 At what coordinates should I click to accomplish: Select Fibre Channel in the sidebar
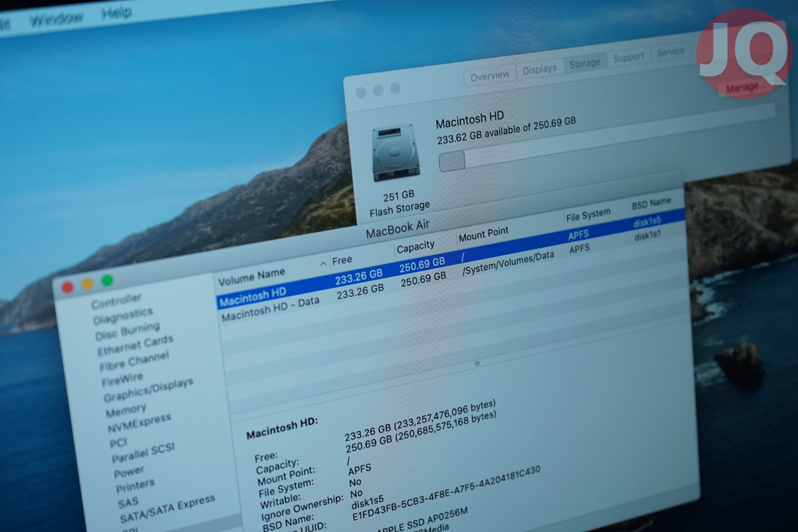(x=134, y=362)
